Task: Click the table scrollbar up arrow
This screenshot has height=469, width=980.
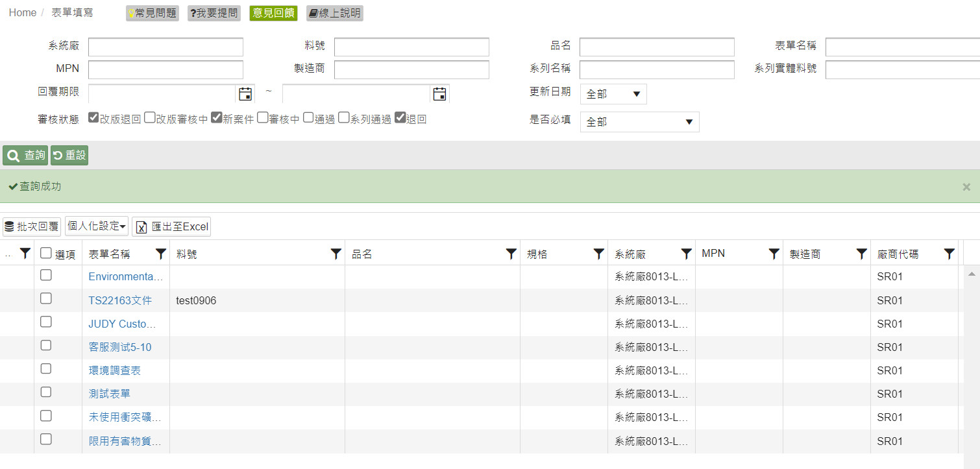Action: [972, 274]
